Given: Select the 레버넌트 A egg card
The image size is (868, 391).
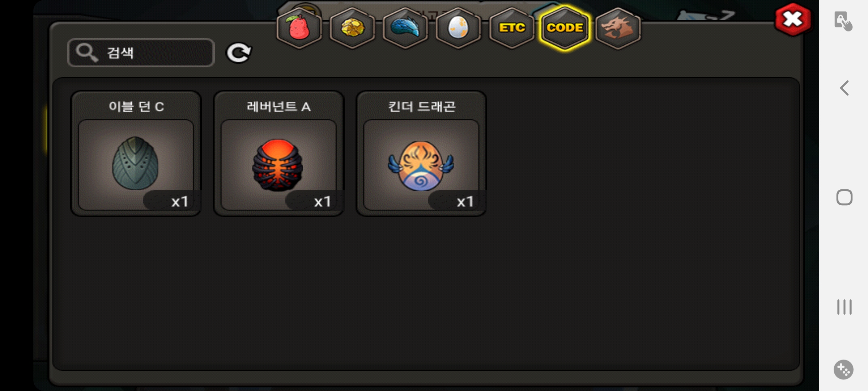Looking at the screenshot, I should tap(278, 154).
